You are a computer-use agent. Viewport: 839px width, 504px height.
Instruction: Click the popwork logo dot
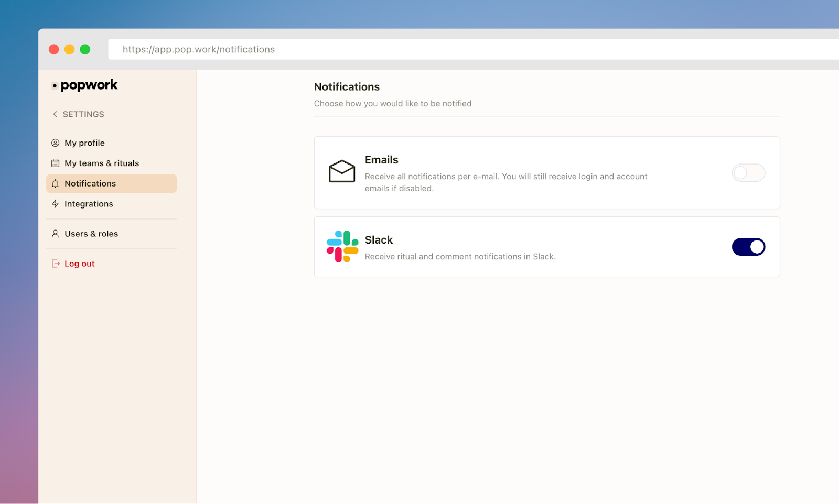pos(55,86)
